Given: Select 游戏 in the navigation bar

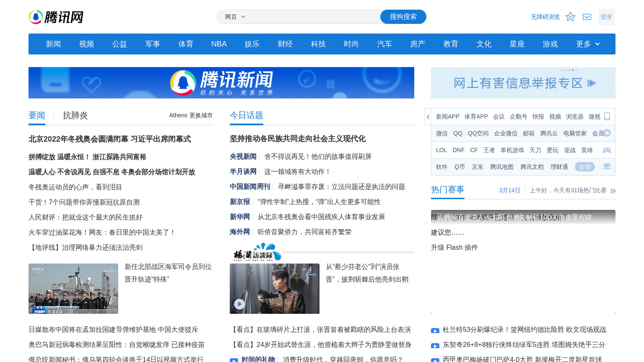Looking at the screenshot, I should tap(550, 44).
